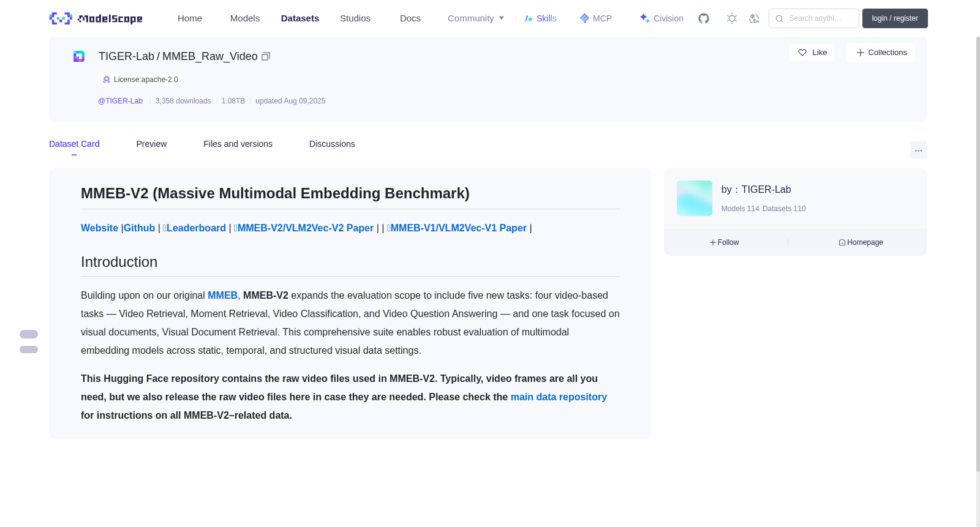Image resolution: width=980 pixels, height=527 pixels.
Task: Focus the search anything field
Action: pyautogui.click(x=814, y=18)
